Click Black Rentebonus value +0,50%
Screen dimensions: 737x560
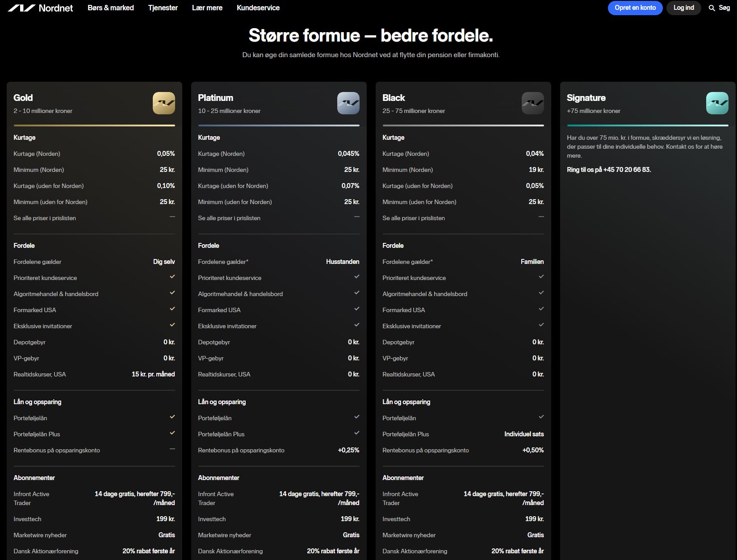pyautogui.click(x=533, y=450)
